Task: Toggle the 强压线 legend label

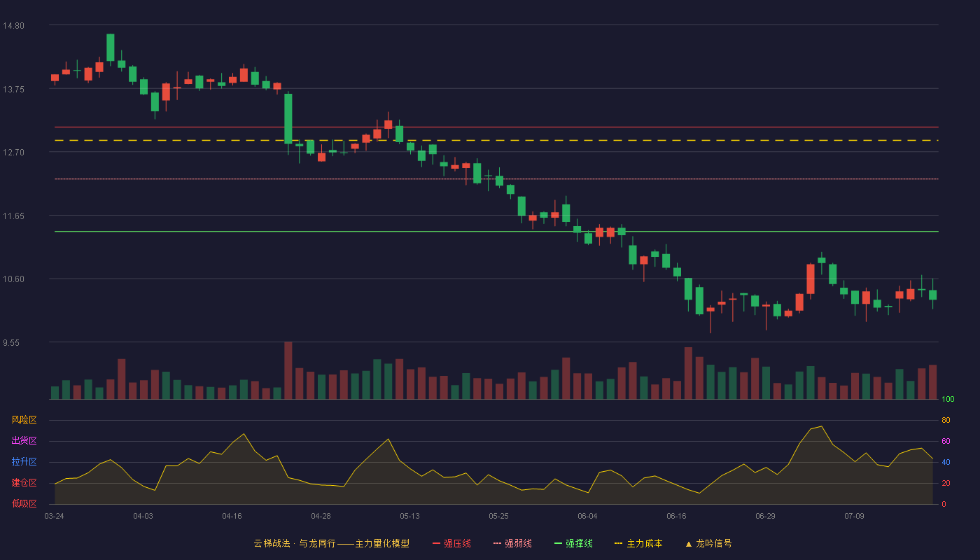Action: [x=457, y=543]
